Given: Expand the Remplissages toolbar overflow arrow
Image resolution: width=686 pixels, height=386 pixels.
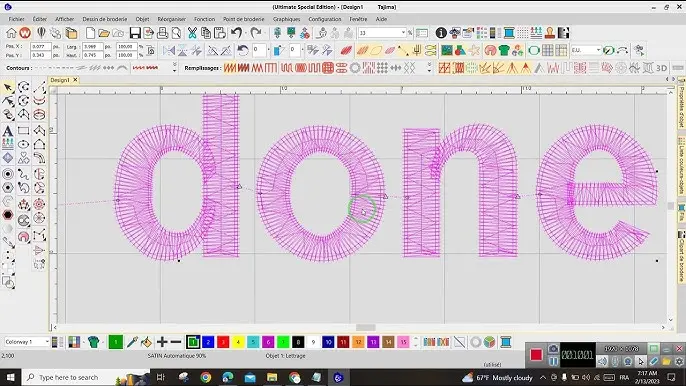Looking at the screenshot, I should 429,68.
